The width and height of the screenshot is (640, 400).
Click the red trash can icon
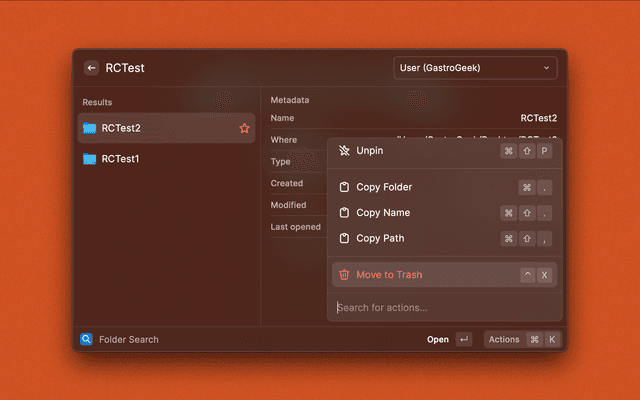(x=344, y=275)
